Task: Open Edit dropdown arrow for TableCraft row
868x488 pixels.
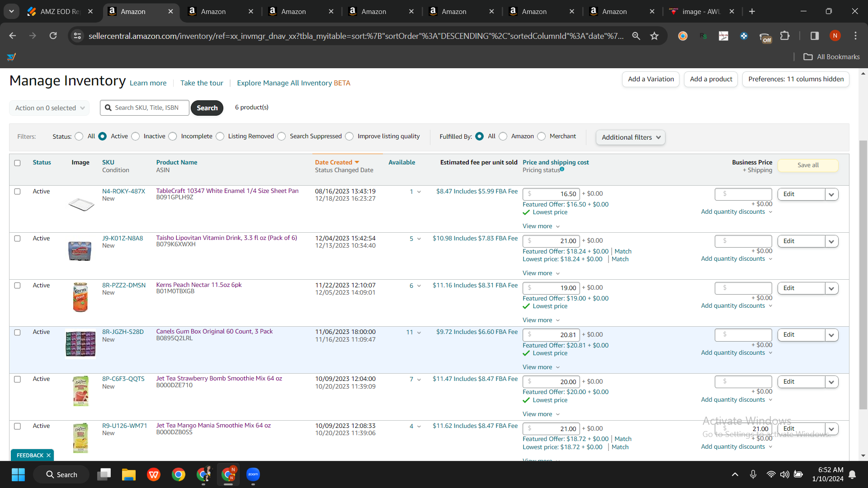Action: coord(831,194)
